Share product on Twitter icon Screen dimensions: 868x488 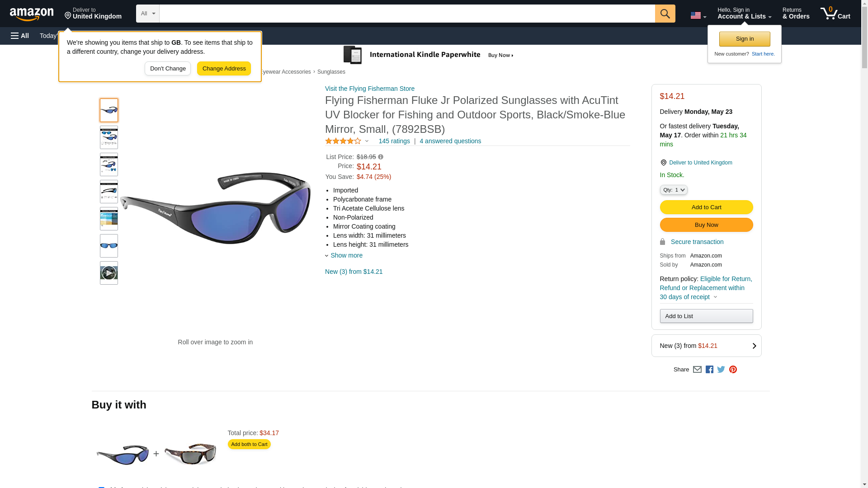(x=721, y=370)
